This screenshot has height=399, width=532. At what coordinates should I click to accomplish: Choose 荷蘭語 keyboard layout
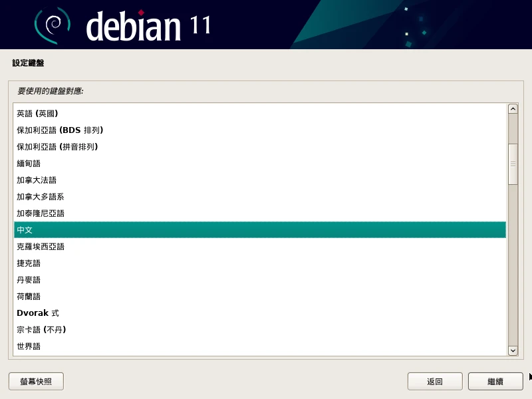[x=29, y=297]
